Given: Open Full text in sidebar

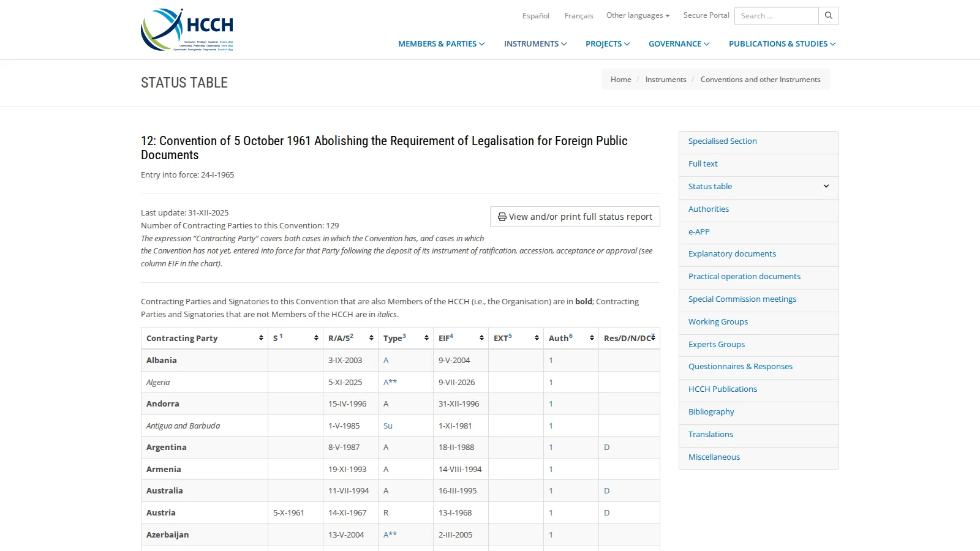Looking at the screenshot, I should [x=703, y=164].
